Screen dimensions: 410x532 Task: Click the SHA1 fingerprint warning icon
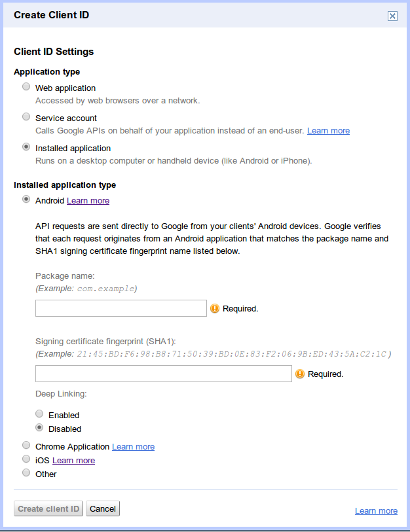(x=299, y=374)
